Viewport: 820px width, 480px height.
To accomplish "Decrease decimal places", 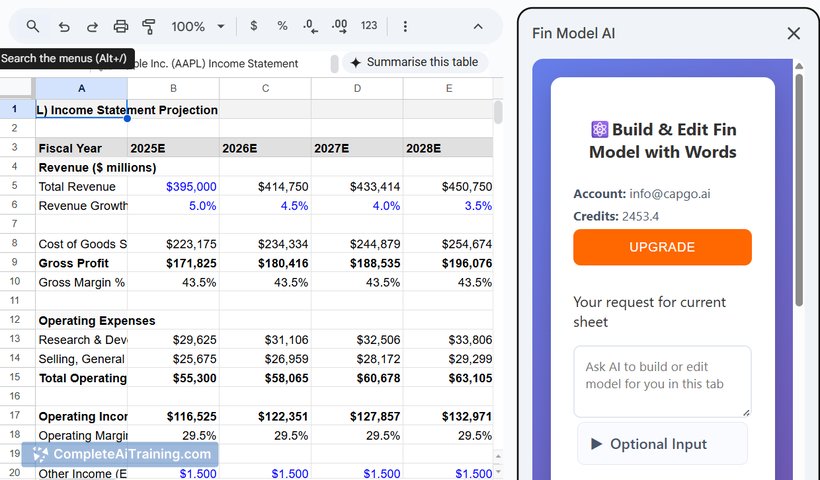I will coord(311,26).
